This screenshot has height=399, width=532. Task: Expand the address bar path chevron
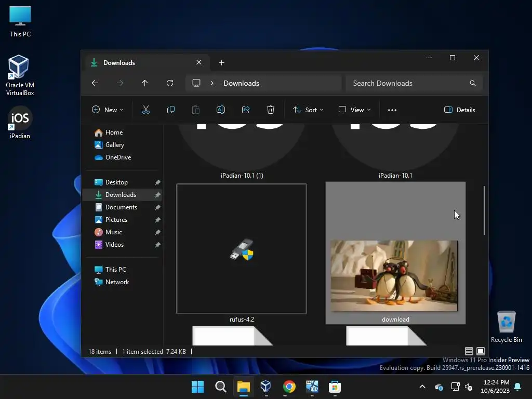(212, 83)
